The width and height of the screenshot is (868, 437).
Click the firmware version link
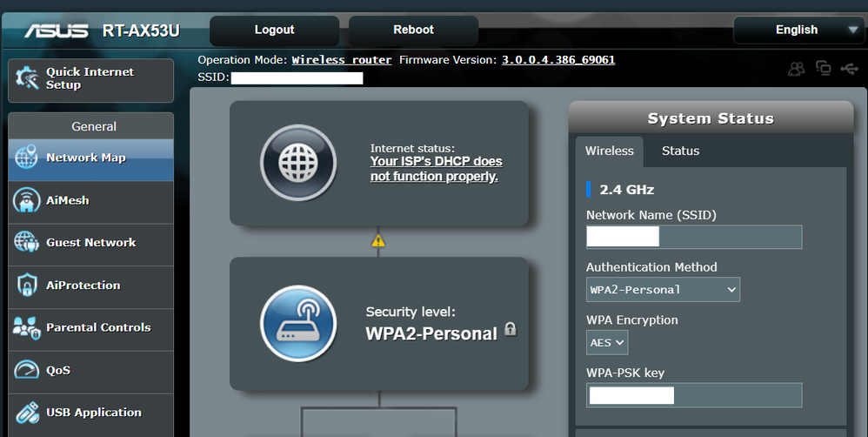(x=558, y=60)
